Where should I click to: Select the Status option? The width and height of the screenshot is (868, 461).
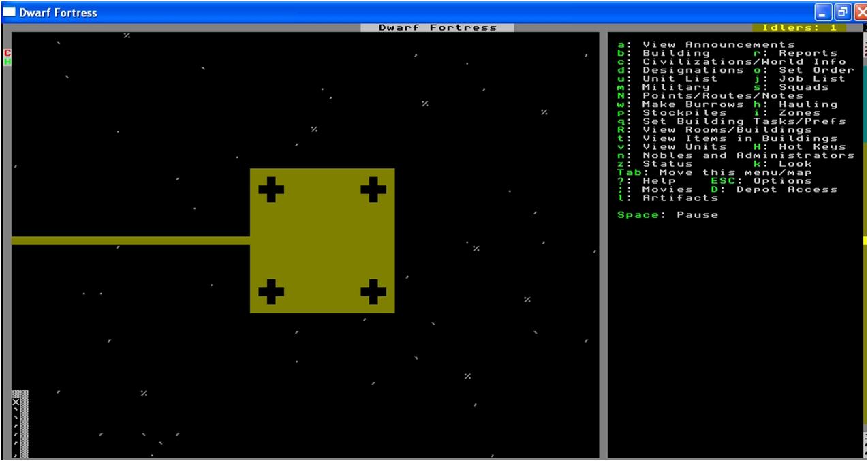pos(655,164)
